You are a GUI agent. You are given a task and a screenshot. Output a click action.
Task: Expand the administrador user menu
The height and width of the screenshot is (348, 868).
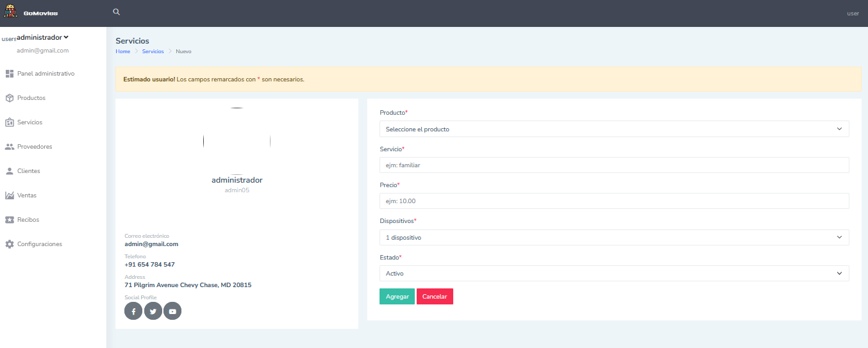click(x=42, y=37)
